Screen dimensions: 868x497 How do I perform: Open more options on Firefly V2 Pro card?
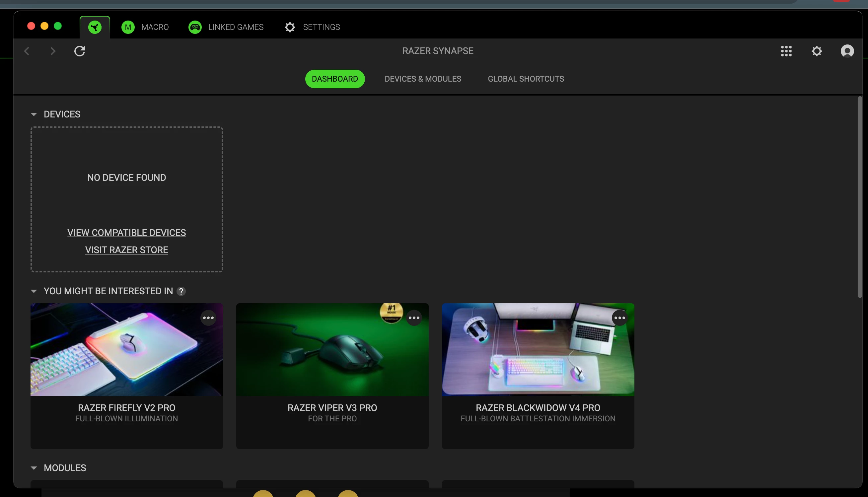tap(208, 318)
